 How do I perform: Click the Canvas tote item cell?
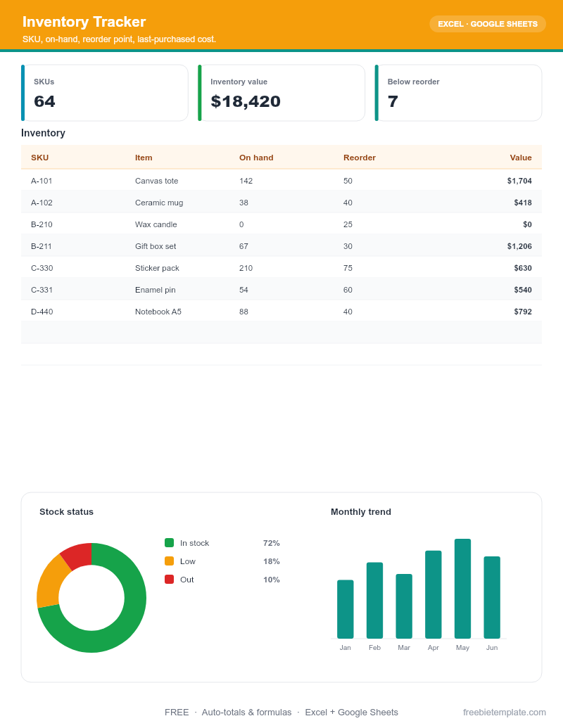point(156,181)
